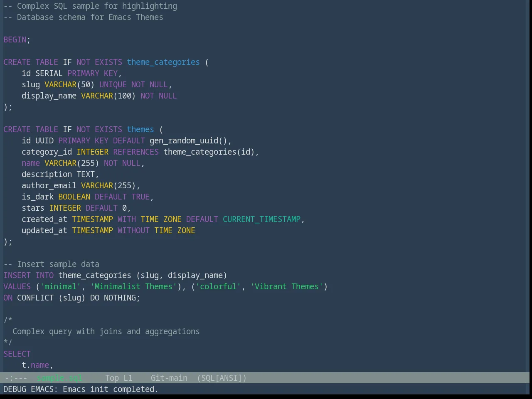Click theme_categories table name after first CREATE TABLE
Screen dimensions: 532x399
coord(163,62)
